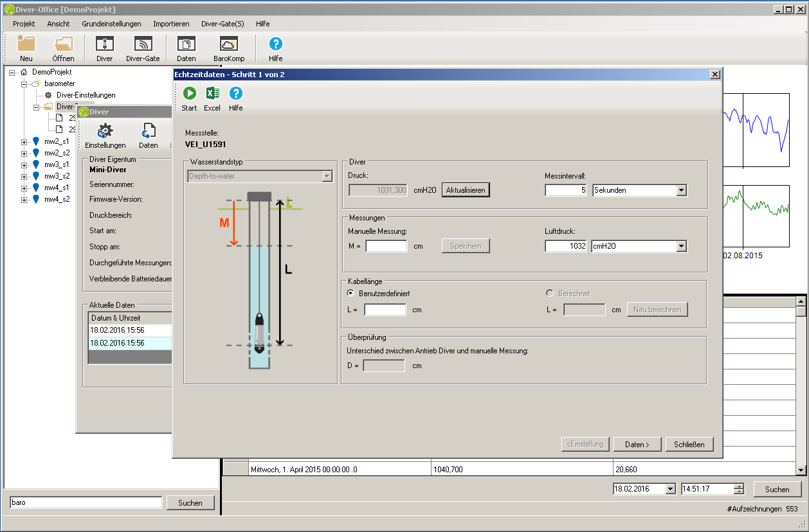Open the Diver-Gate toolbar icon
Screen dimensions: 809x532
coord(143,44)
